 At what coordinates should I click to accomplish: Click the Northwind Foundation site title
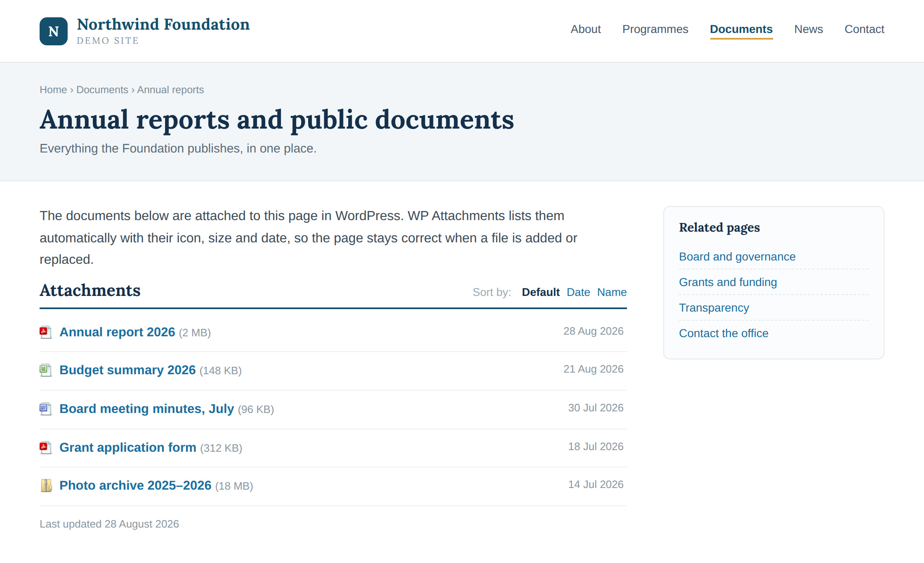click(x=163, y=24)
